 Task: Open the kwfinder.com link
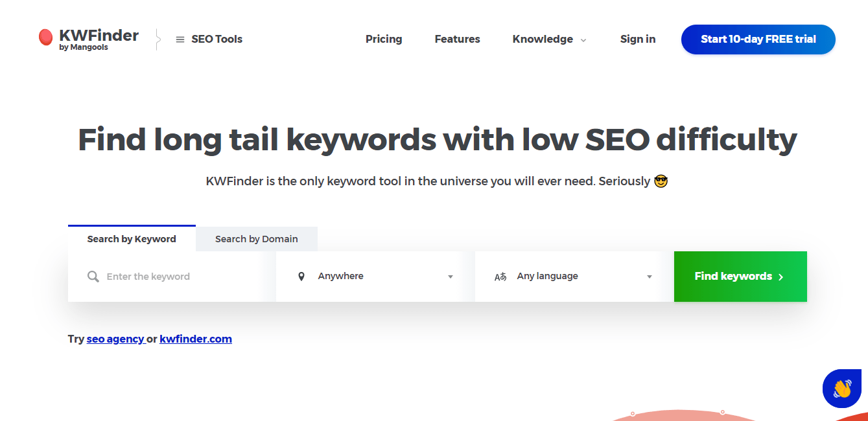pos(196,339)
